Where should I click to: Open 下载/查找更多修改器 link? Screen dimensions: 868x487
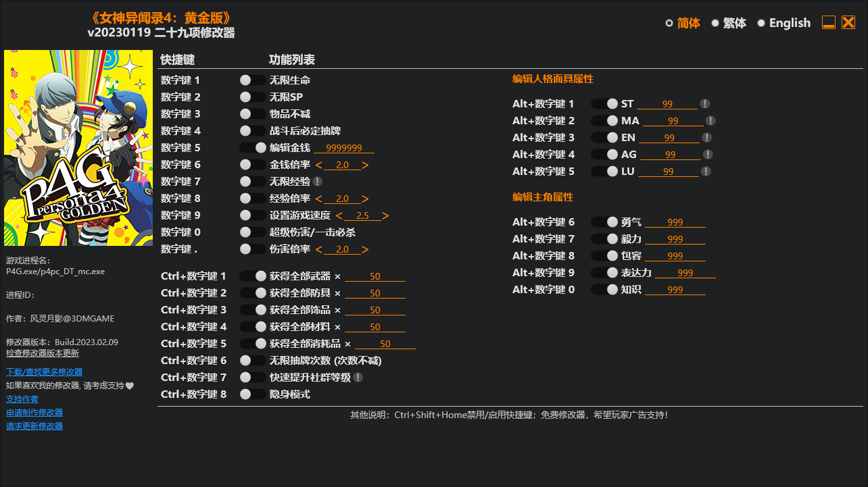point(44,372)
